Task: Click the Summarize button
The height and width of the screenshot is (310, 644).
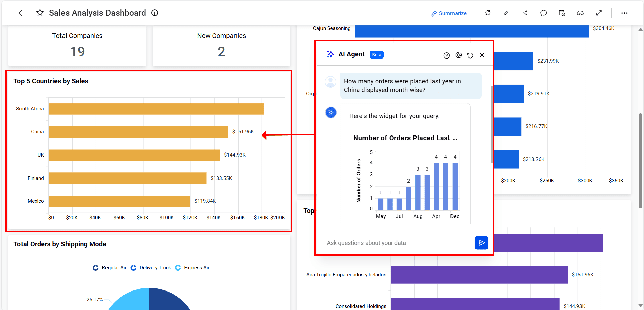Action: point(449,13)
